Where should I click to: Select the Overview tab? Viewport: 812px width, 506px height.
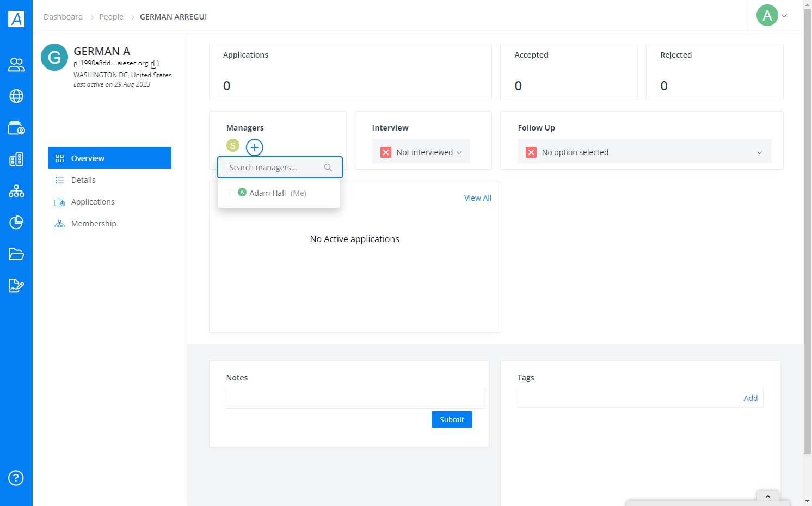pos(109,158)
